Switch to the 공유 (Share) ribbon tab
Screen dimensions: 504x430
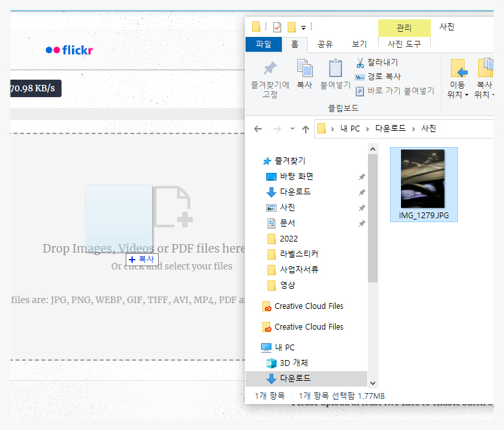click(x=325, y=44)
